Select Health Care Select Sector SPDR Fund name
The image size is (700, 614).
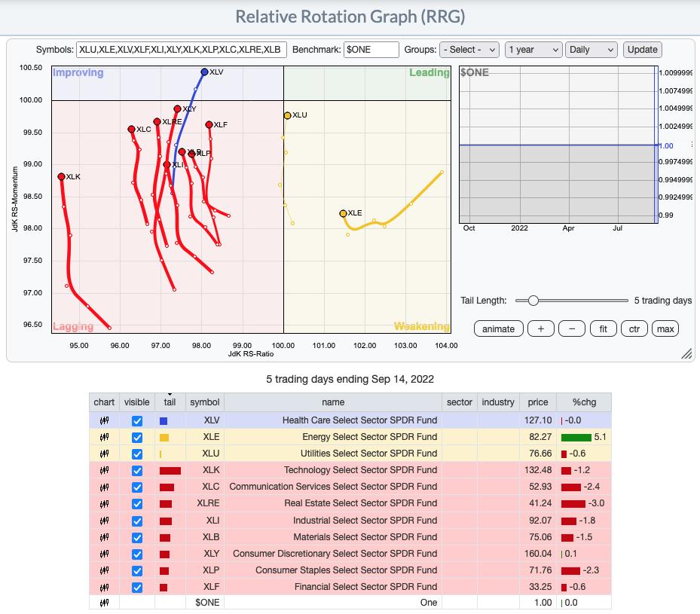[x=359, y=420]
